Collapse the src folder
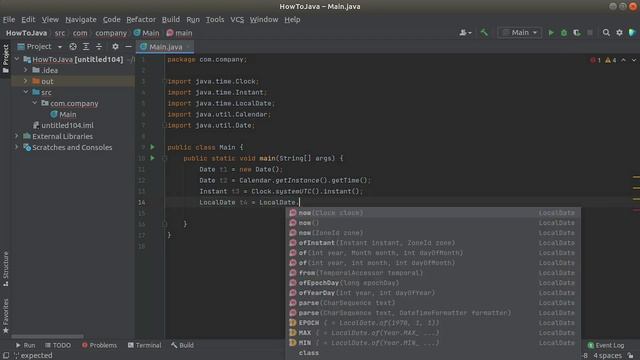This screenshot has height=360, width=640. [x=26, y=92]
